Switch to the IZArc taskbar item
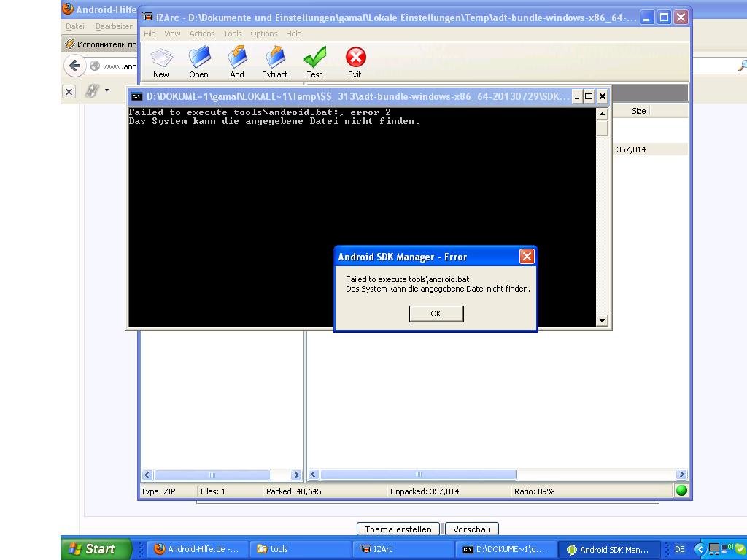 404,549
